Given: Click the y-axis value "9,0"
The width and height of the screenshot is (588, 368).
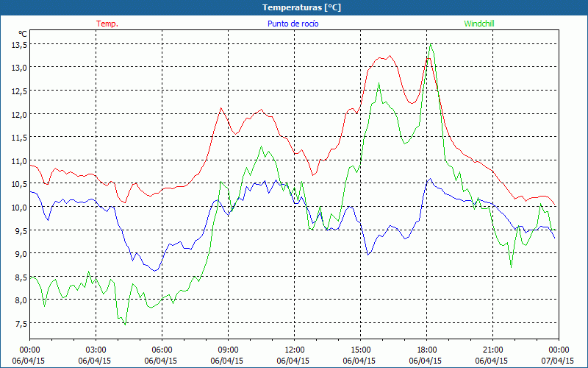Looking at the screenshot, I should tap(21, 253).
